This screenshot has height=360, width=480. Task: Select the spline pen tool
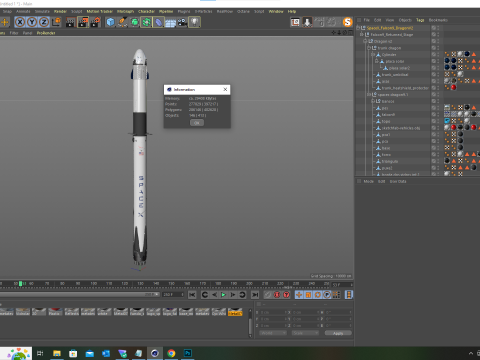tap(122, 22)
